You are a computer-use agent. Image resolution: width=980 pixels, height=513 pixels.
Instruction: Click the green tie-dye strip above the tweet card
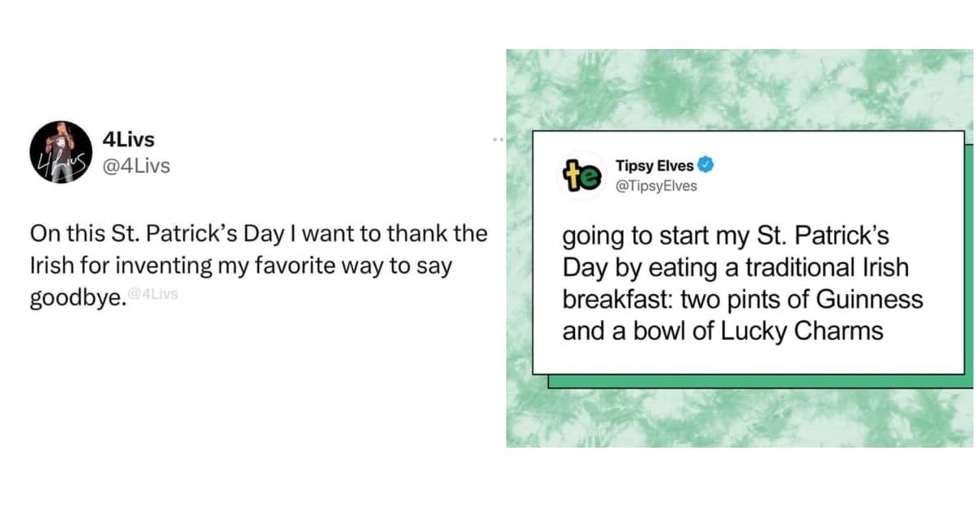click(x=735, y=90)
